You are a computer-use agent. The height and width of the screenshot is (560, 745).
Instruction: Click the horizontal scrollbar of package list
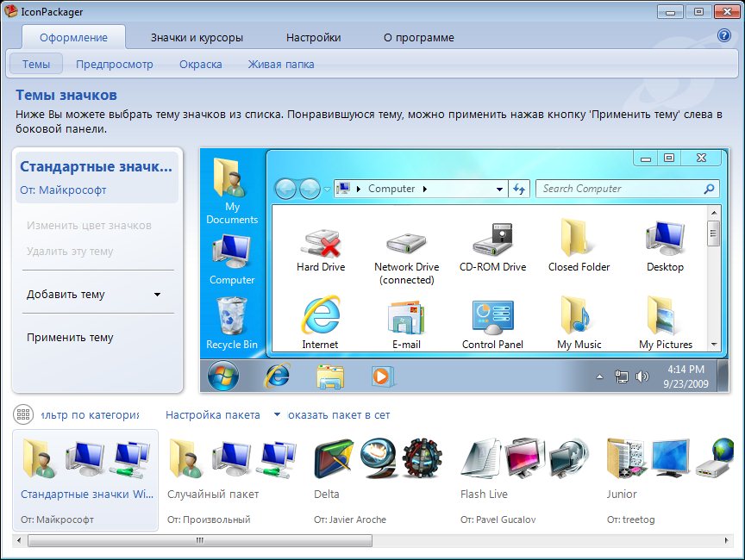[x=199, y=541]
